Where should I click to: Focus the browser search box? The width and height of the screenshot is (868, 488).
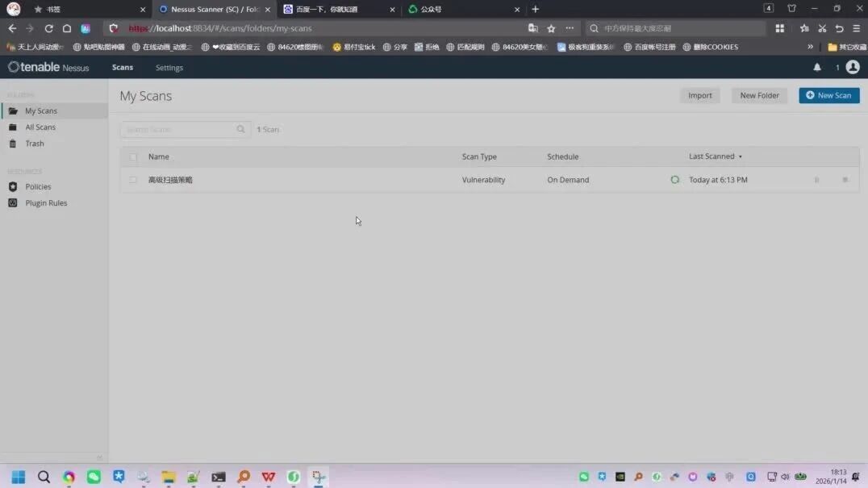pos(675,28)
